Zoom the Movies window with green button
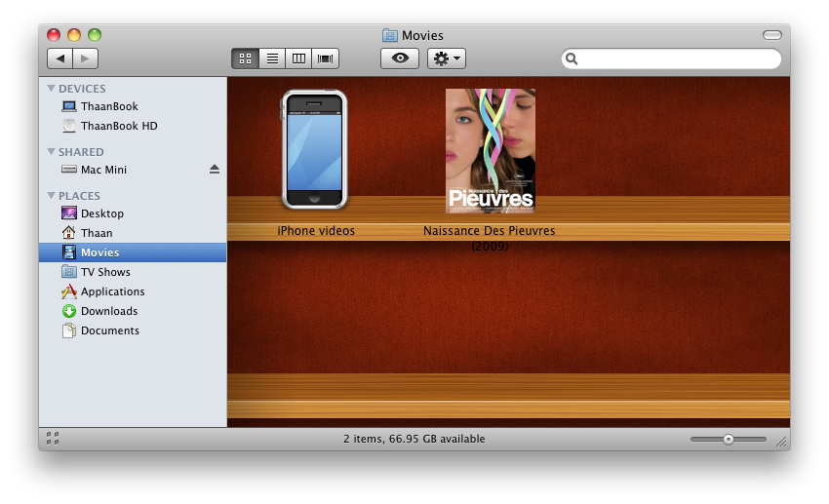This screenshot has width=829, height=504. pyautogui.click(x=95, y=35)
